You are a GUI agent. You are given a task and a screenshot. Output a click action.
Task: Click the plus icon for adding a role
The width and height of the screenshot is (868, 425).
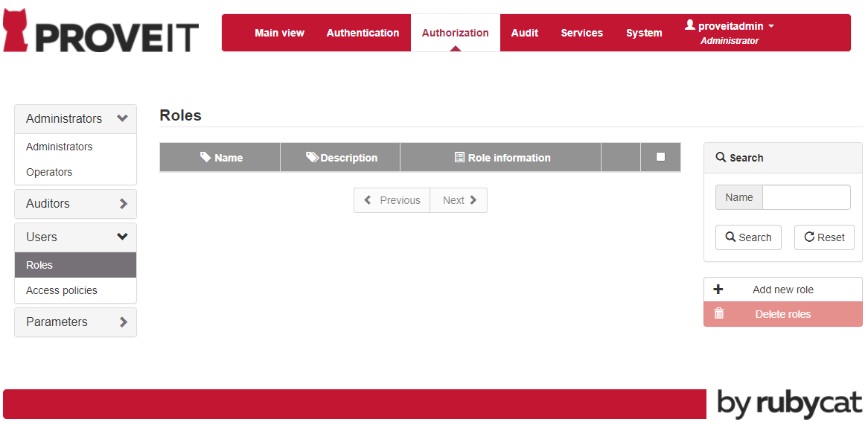pos(718,290)
